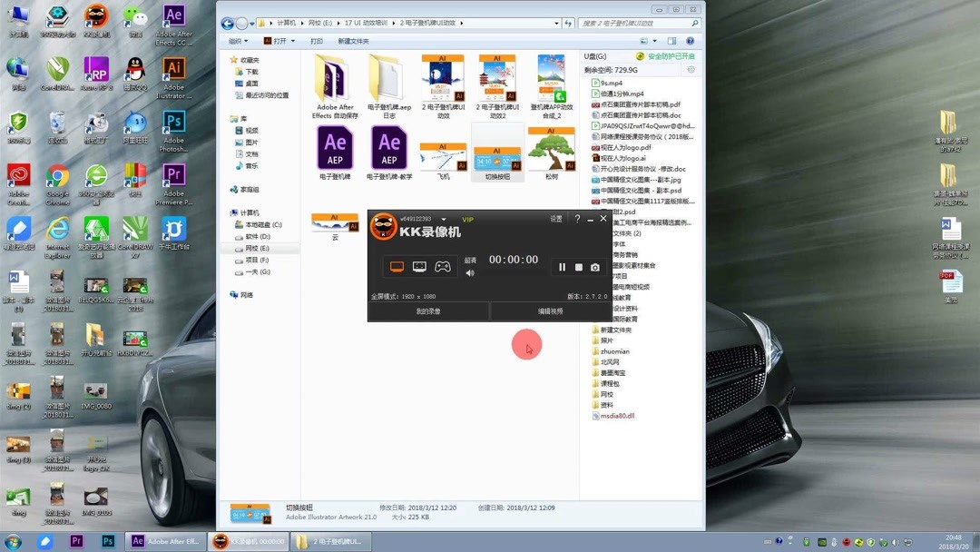Viewport: 980px width, 552px height.
Task: Open 我的录像 (My Recordings)
Action: [428, 310]
